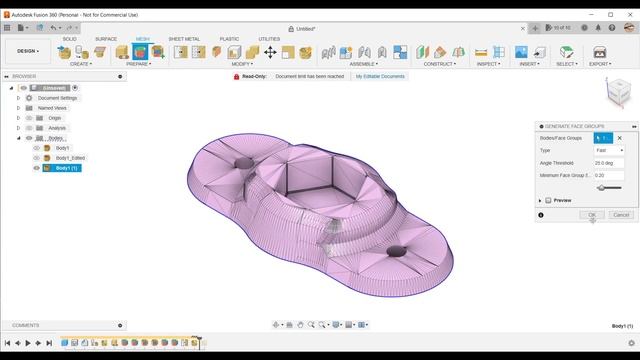Switch to the SOLID tab

pos(69,39)
